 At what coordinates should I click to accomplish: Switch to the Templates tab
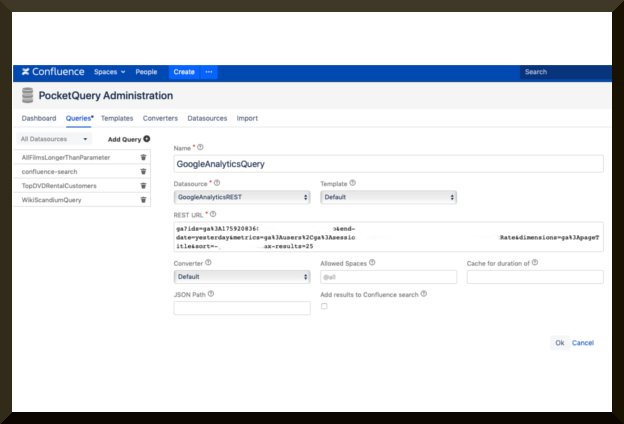pyautogui.click(x=117, y=118)
